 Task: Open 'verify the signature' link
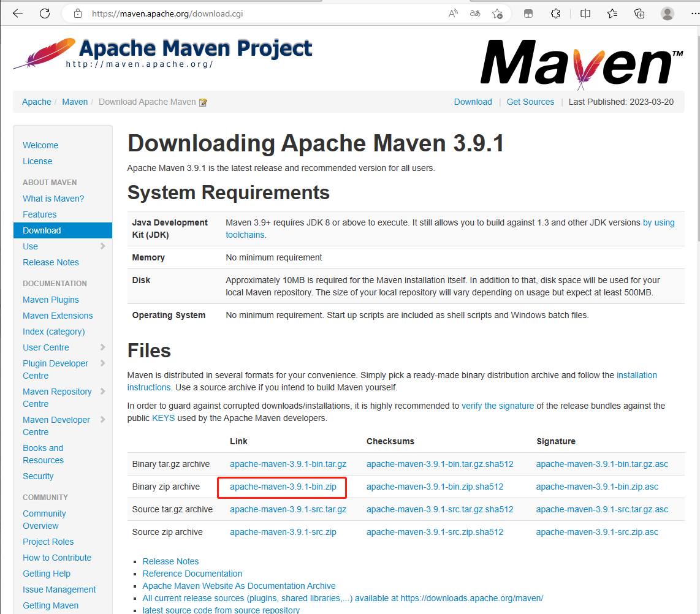[x=498, y=406]
